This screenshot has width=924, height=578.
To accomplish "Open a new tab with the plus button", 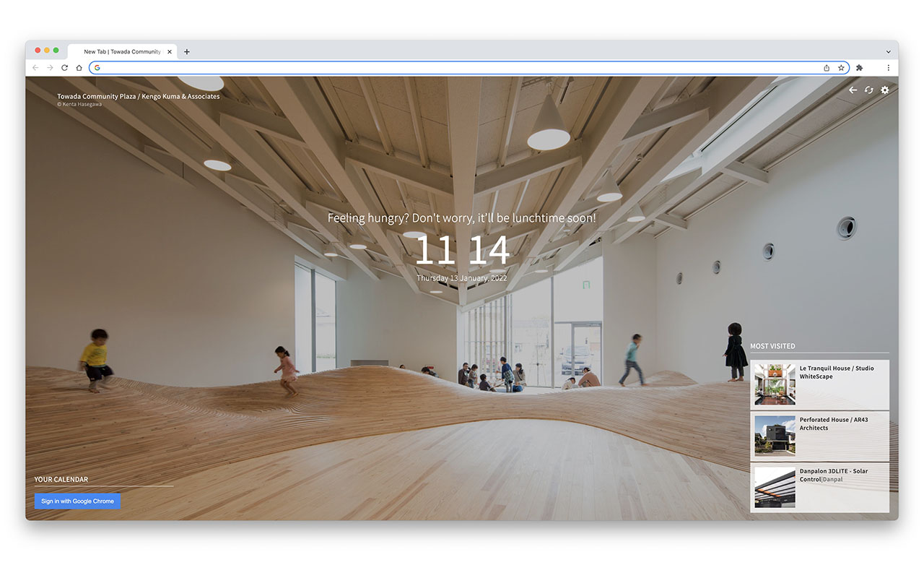I will click(x=186, y=51).
